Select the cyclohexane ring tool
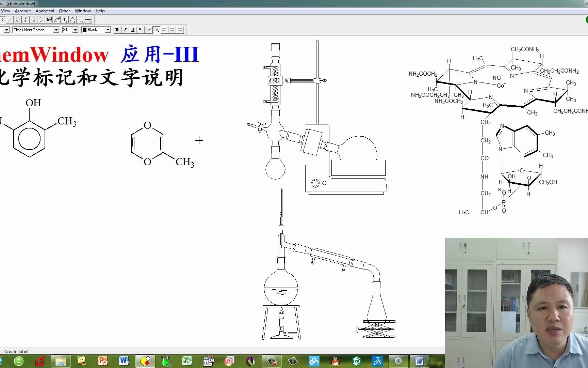 click(18, 20)
